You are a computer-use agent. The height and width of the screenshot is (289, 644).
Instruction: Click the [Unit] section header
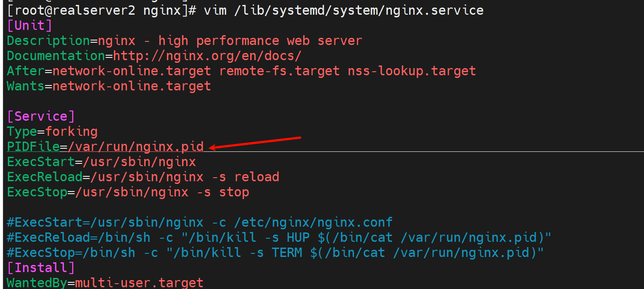click(29, 25)
